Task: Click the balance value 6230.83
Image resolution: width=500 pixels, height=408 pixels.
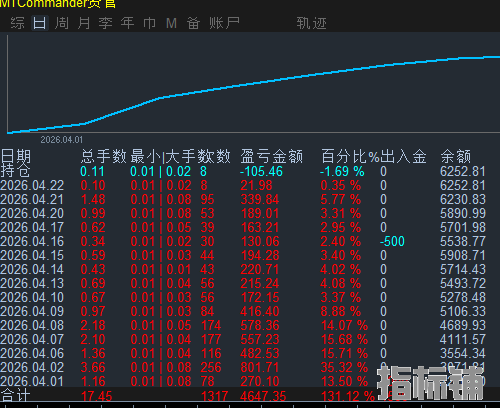Action: click(x=463, y=199)
